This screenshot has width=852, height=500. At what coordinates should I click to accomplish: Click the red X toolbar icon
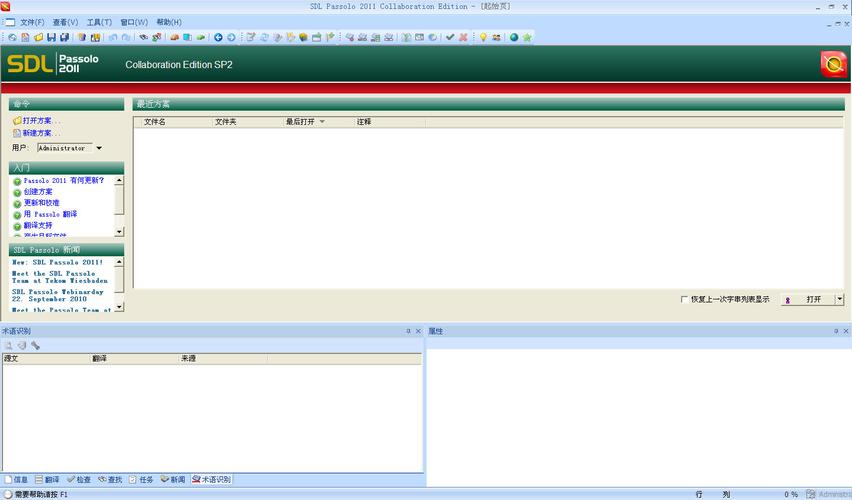[x=463, y=38]
